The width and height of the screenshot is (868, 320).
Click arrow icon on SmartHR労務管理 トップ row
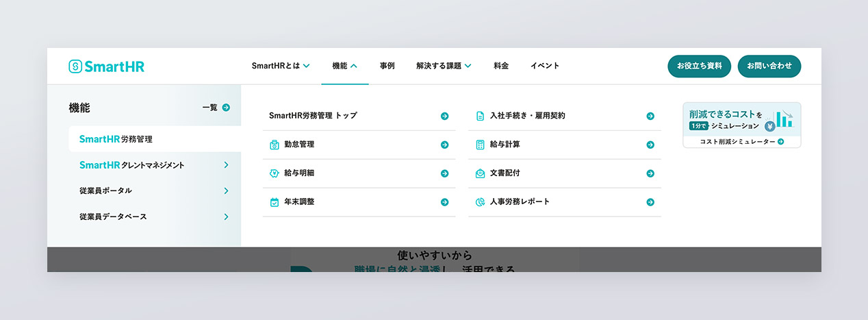coord(444,116)
